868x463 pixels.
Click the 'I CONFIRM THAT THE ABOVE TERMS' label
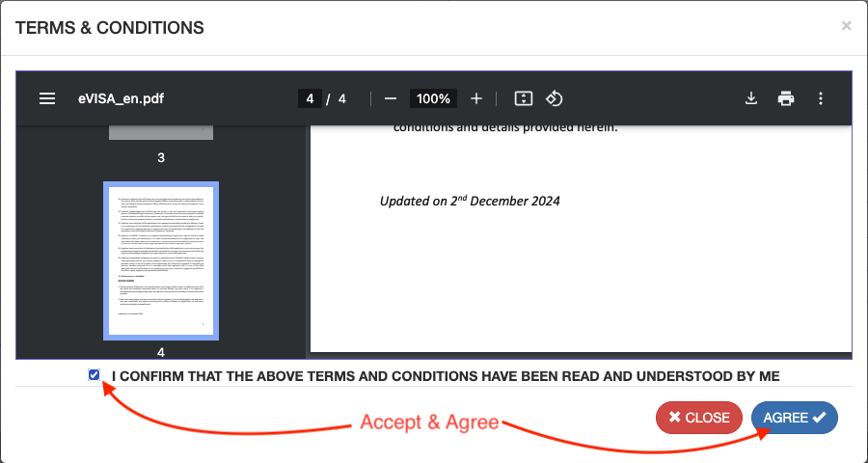coord(446,376)
